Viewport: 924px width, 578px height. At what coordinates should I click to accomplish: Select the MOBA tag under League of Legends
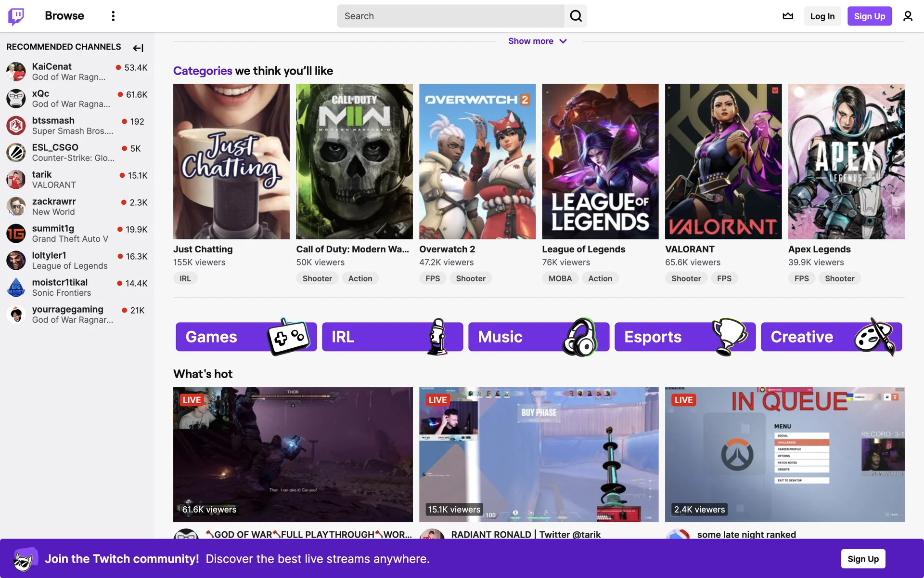pos(560,278)
